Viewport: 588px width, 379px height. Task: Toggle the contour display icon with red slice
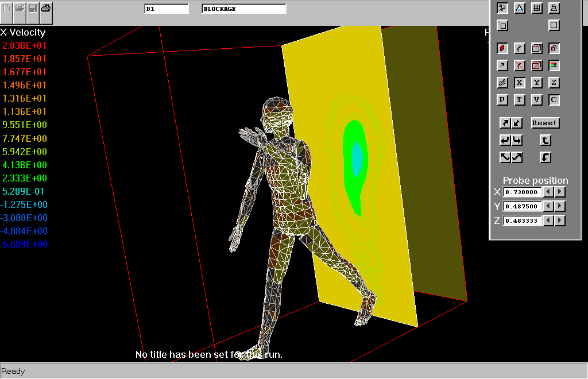502,48
